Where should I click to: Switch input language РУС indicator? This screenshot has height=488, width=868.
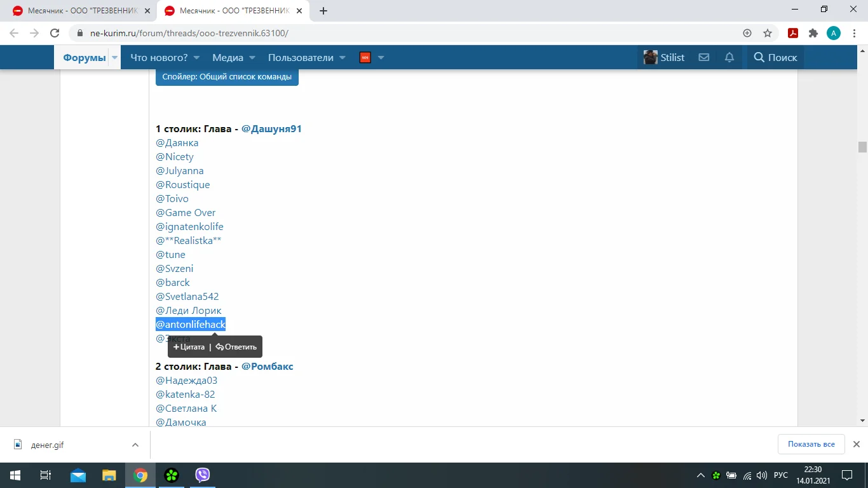pos(781,475)
